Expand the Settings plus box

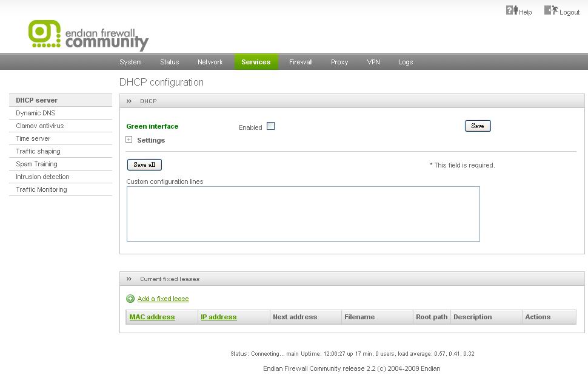tap(129, 140)
